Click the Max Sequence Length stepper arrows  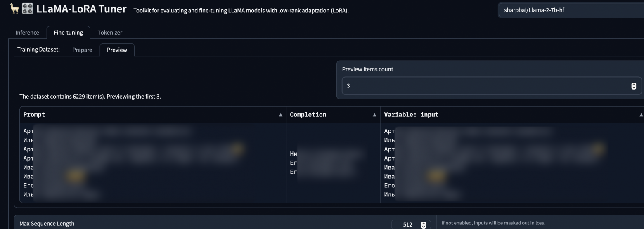(423, 225)
